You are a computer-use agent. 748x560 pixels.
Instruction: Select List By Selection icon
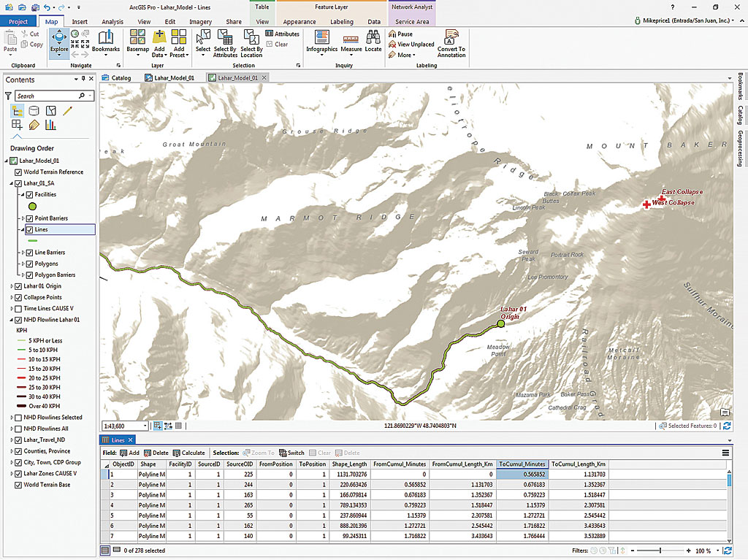50,111
